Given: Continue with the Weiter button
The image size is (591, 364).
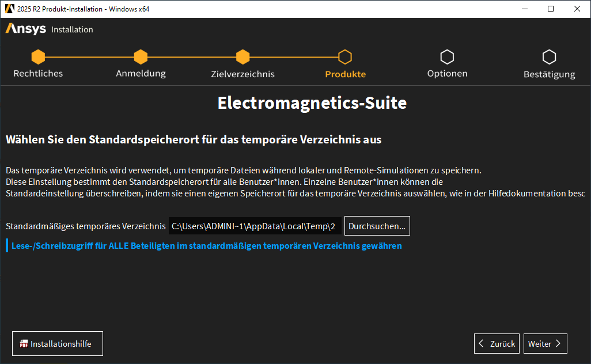Looking at the screenshot, I should coord(545,344).
